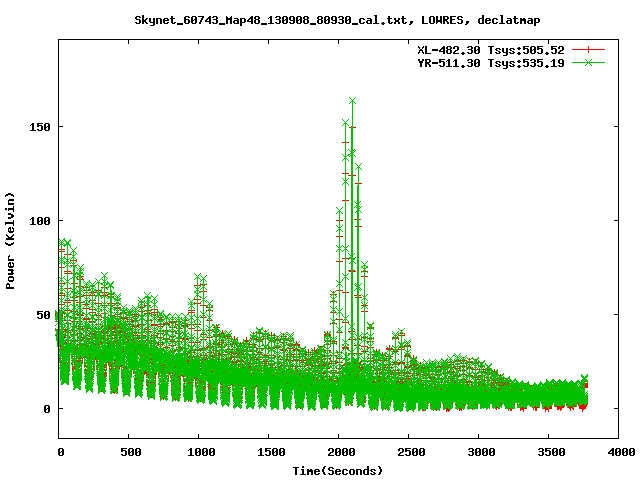Click the y-axis tick label 150
The image size is (640, 480).
pyautogui.click(x=40, y=127)
